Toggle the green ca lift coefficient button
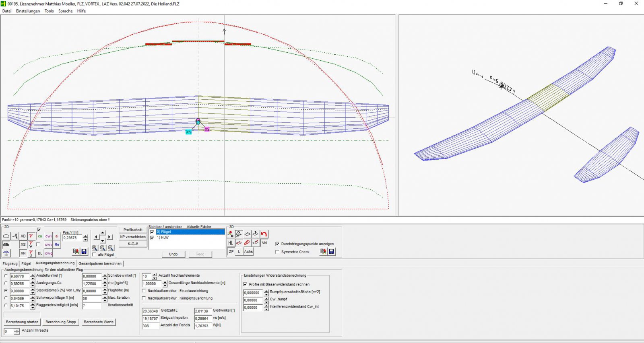The height and width of the screenshot is (343, 644). pyautogui.click(x=40, y=236)
